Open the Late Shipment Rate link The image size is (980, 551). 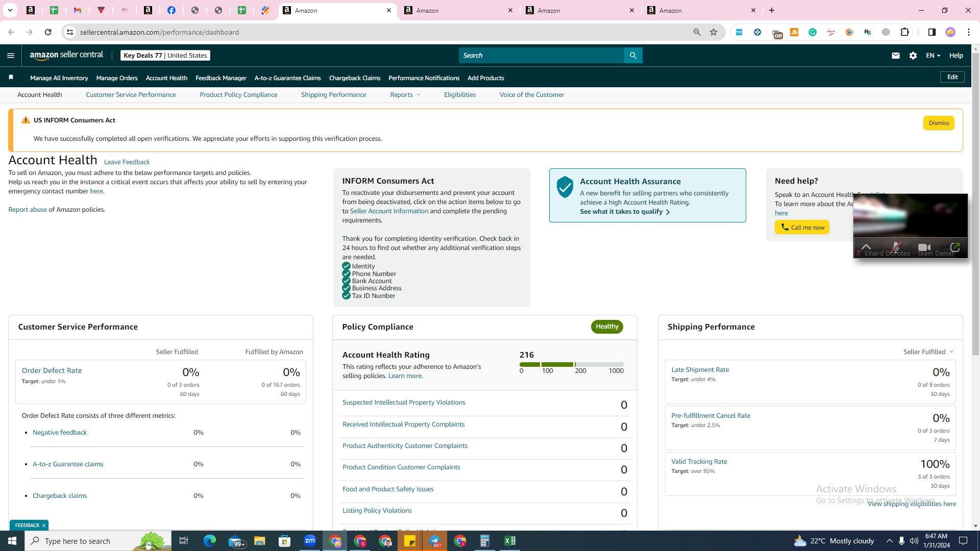click(x=700, y=370)
